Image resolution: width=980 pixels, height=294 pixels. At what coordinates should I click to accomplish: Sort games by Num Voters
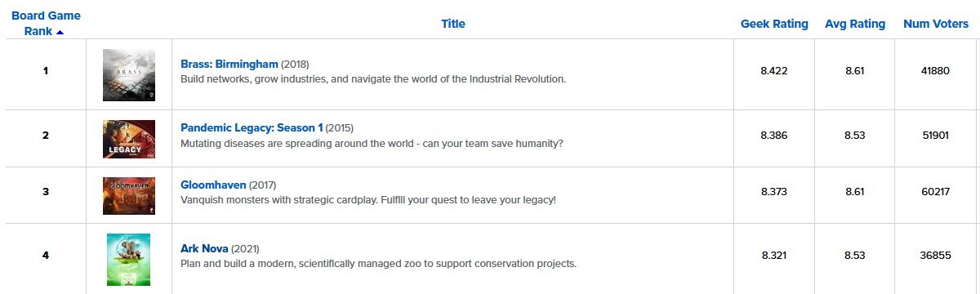[x=936, y=24]
